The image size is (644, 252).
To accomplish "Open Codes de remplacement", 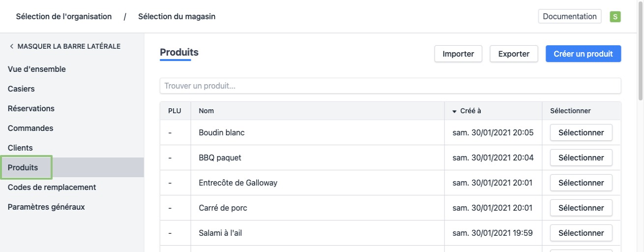I will click(52, 188).
